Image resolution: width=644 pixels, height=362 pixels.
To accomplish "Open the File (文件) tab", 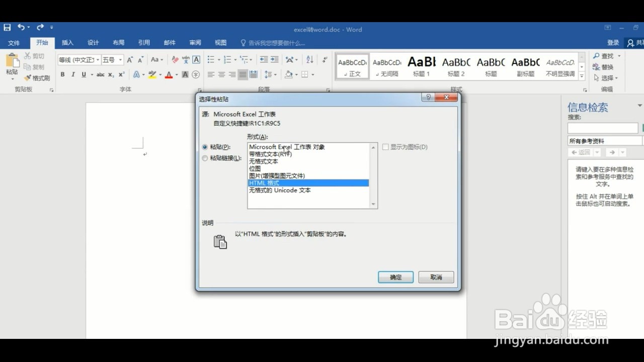I will (14, 43).
